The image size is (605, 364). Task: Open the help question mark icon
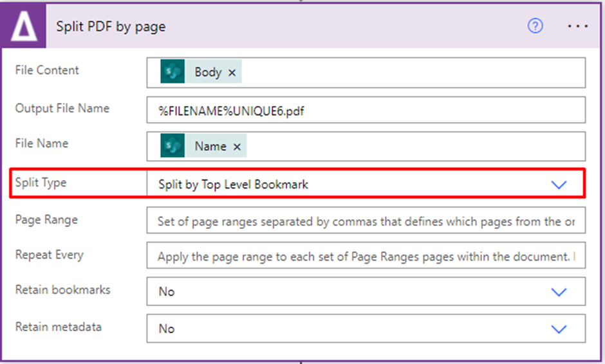[535, 26]
